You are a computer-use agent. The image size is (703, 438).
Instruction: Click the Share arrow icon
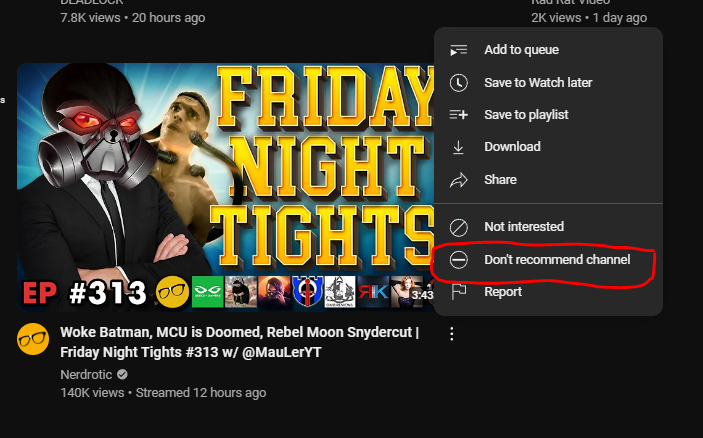pyautogui.click(x=458, y=180)
